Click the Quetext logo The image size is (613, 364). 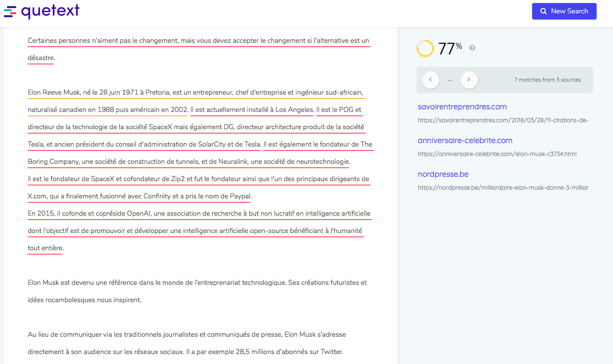(42, 11)
